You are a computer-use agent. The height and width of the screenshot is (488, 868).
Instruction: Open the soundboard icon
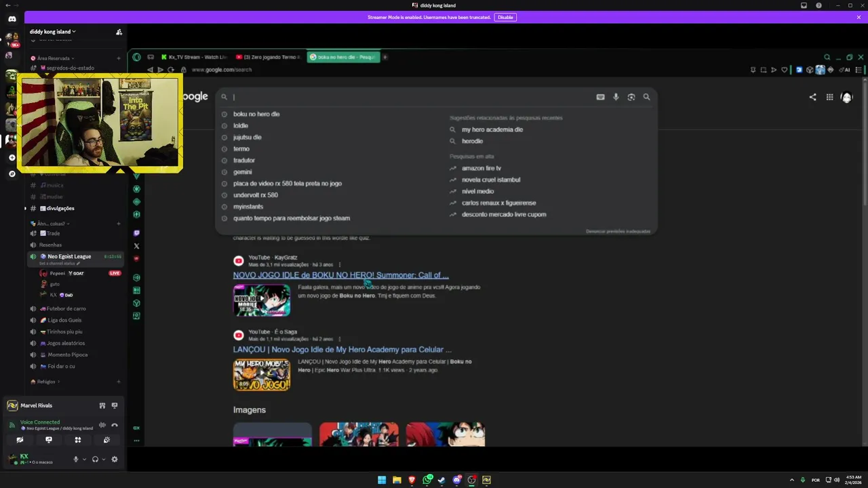pos(106,440)
